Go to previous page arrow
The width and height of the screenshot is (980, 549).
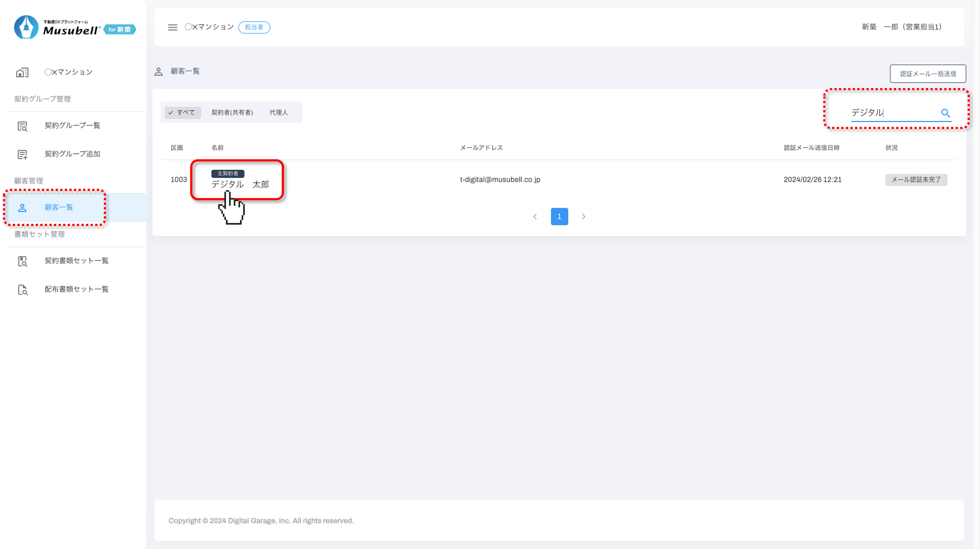click(x=535, y=216)
